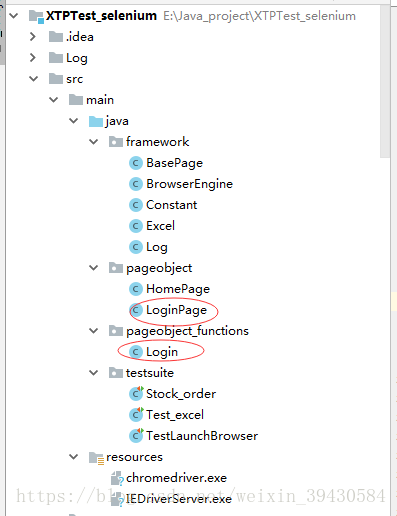Click the BrowserEngine class icon
Image resolution: width=397 pixels, height=516 pixels.
point(136,184)
